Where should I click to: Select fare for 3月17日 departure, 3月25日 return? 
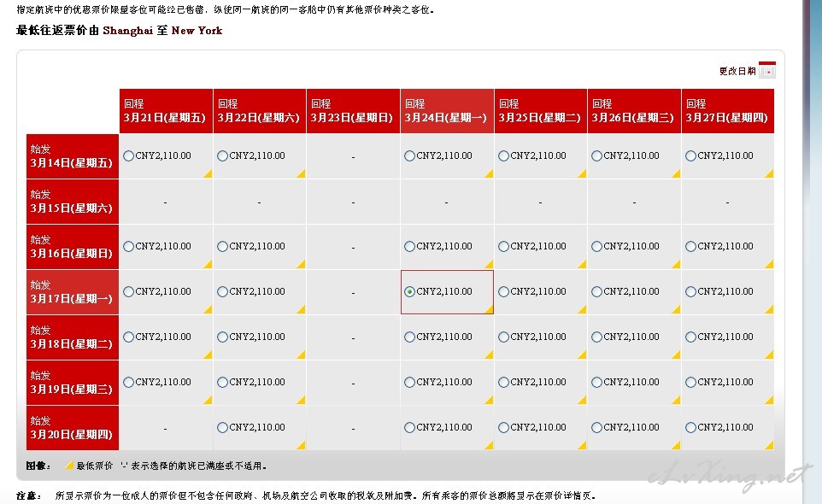pyautogui.click(x=503, y=292)
